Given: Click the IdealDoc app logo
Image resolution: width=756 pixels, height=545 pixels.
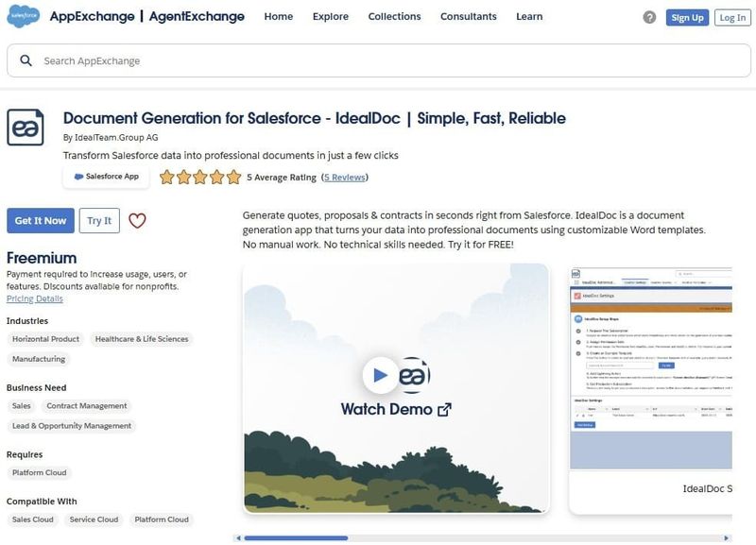Looking at the screenshot, I should click(26, 128).
